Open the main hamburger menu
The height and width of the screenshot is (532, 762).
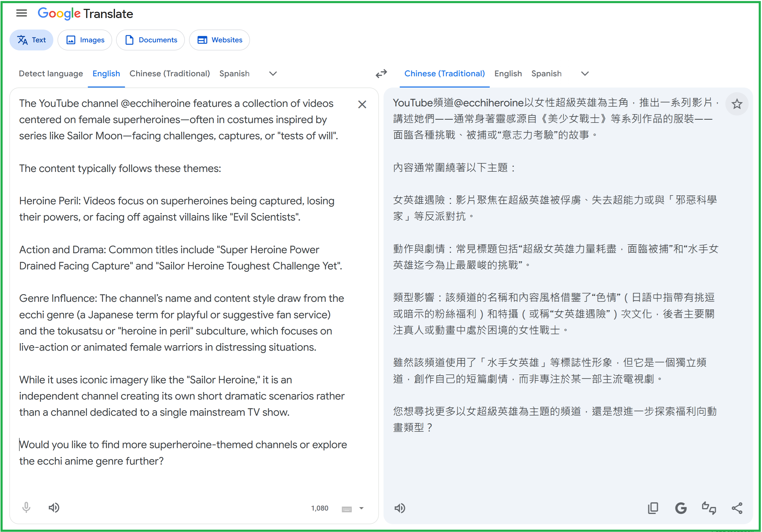(x=22, y=13)
